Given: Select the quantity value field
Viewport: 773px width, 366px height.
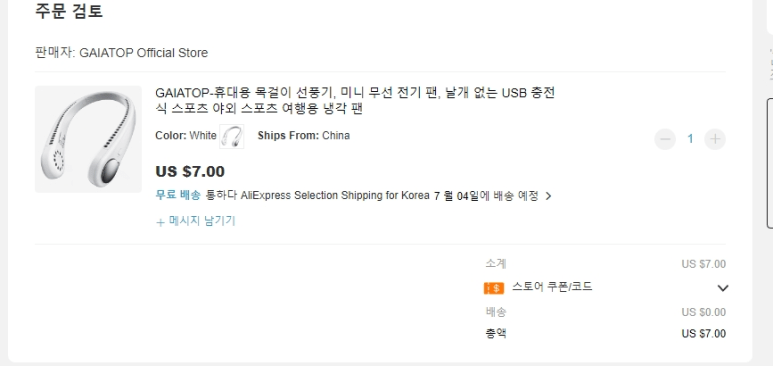Looking at the screenshot, I should (x=690, y=139).
